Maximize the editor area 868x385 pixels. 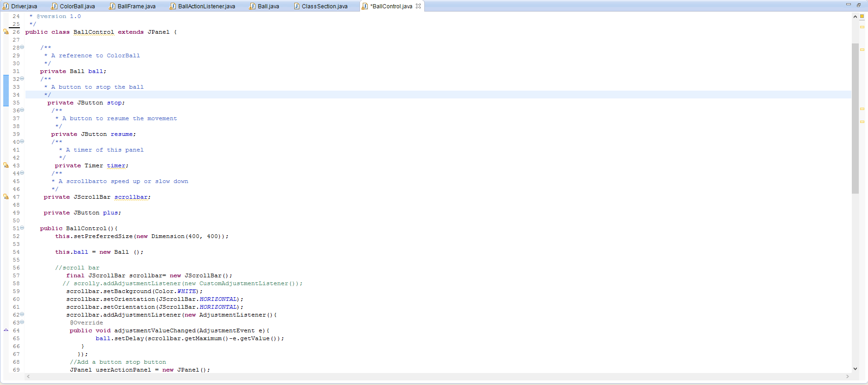pyautogui.click(x=859, y=5)
